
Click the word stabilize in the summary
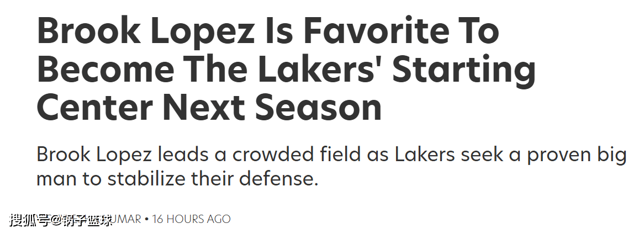click(x=147, y=179)
